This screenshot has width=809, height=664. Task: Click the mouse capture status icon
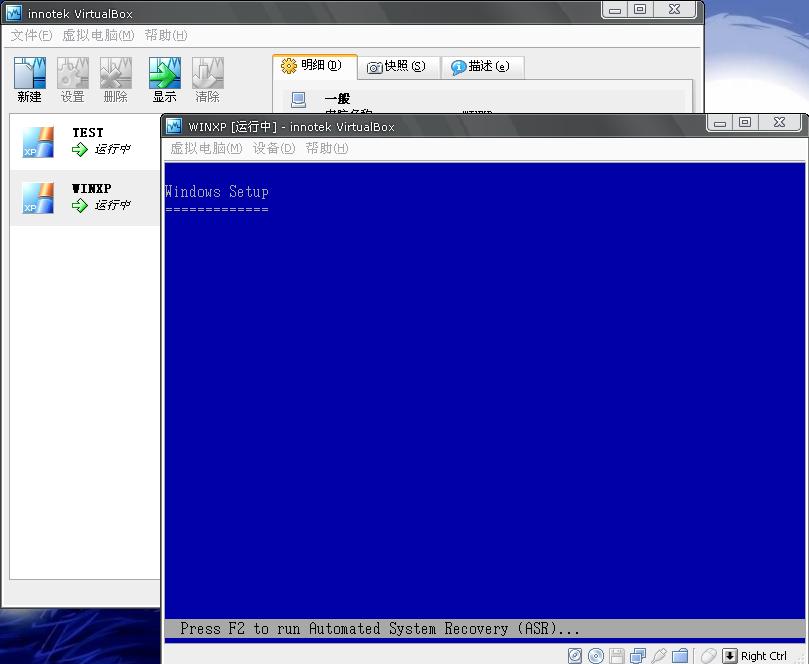709,656
